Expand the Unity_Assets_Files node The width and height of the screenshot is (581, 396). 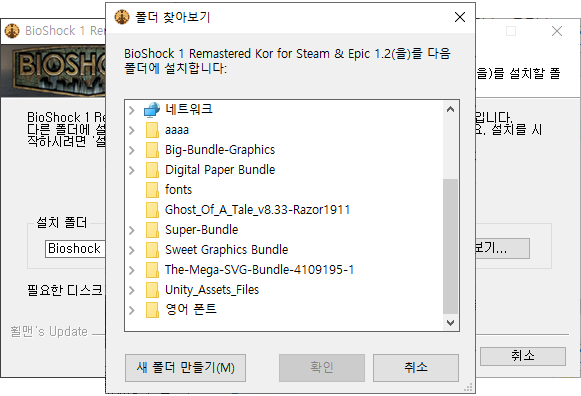[x=132, y=290]
